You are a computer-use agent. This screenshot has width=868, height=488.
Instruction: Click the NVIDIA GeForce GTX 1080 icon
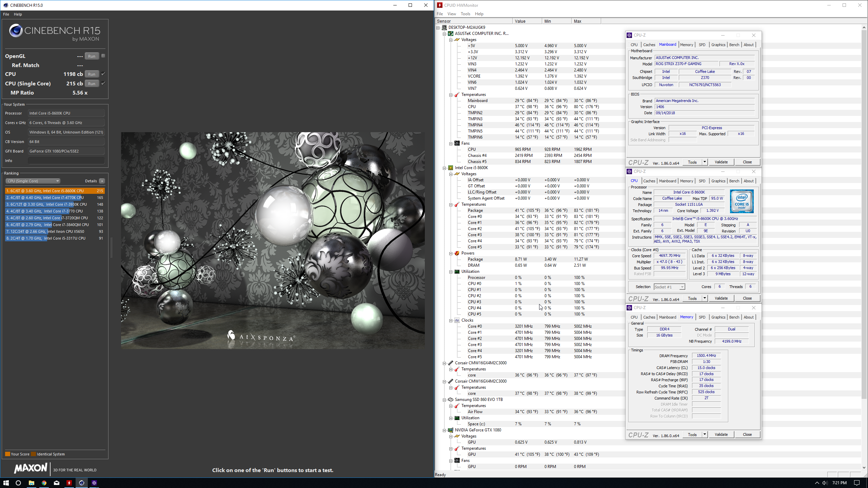coord(451,430)
